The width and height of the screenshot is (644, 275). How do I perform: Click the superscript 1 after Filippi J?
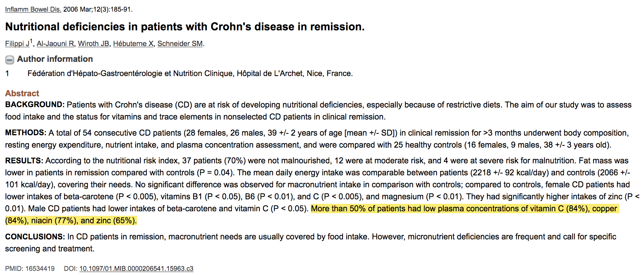(31, 41)
